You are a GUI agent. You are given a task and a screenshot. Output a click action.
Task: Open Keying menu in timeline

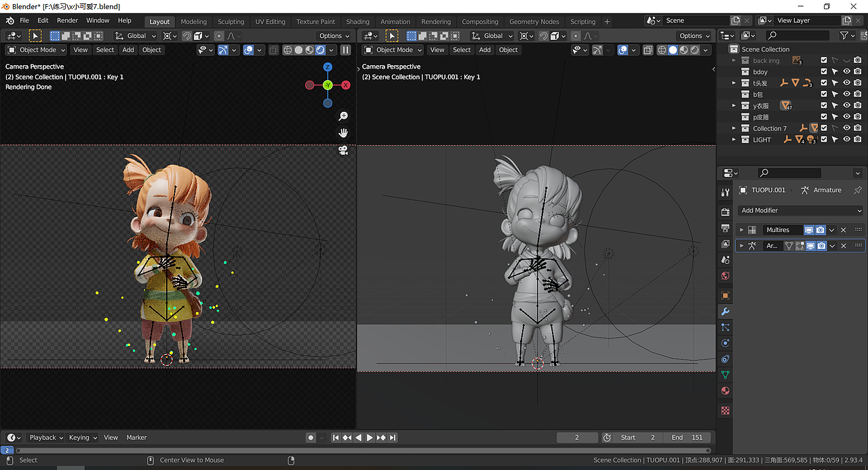[x=83, y=437]
